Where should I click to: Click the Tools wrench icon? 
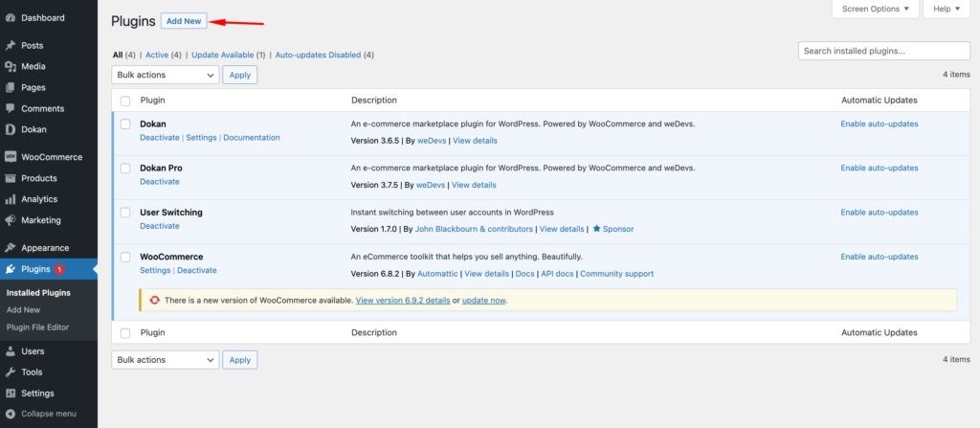click(x=10, y=372)
